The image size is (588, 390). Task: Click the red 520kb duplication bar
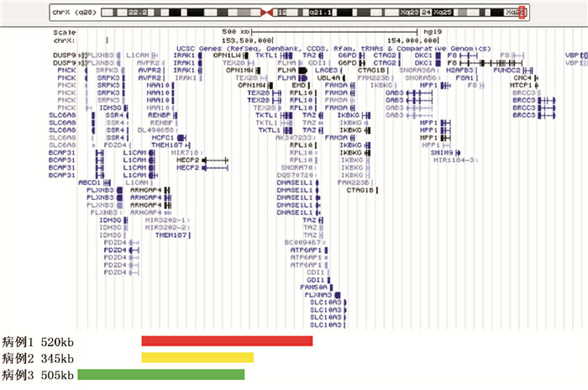[227, 341]
